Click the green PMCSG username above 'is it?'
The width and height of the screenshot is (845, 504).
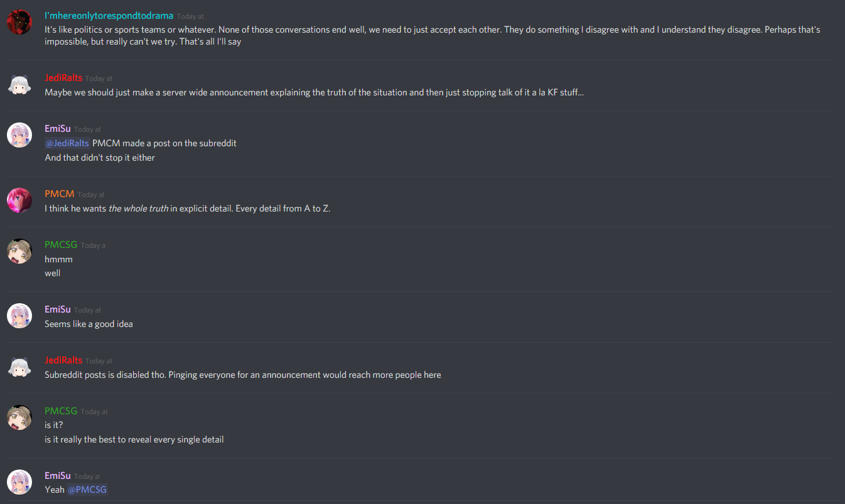click(61, 411)
